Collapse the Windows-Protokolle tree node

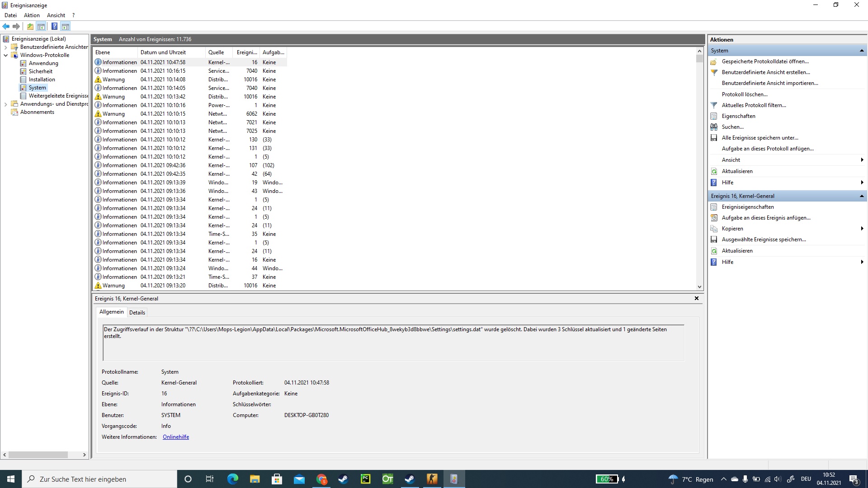(x=5, y=55)
